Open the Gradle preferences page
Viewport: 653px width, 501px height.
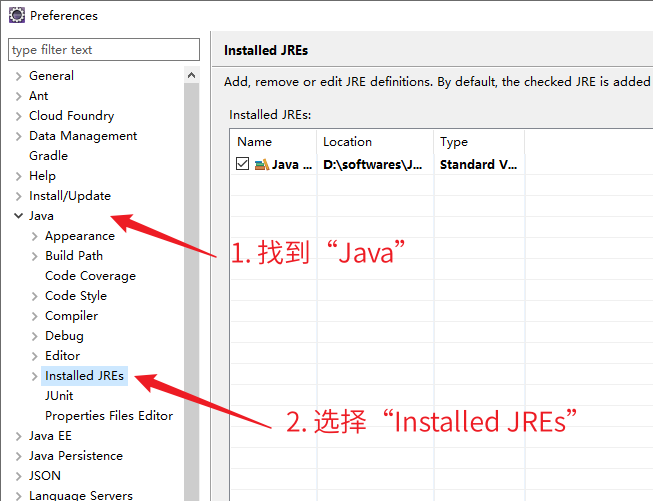[48, 156]
